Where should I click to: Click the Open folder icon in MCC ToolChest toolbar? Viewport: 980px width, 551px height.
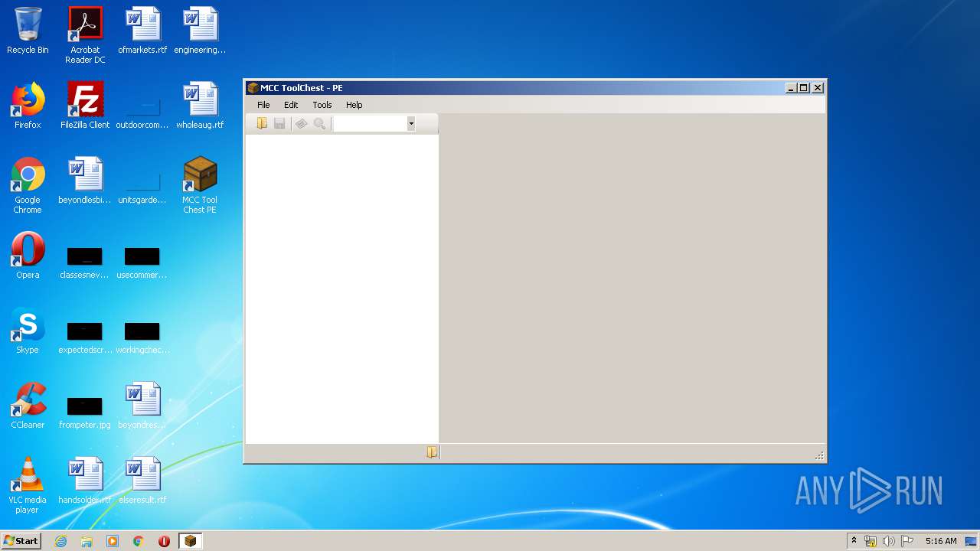point(262,123)
